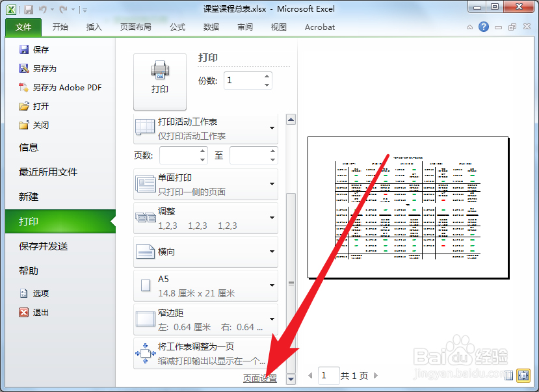Click the print preview page thumbnail
The height and width of the screenshot is (392, 539).
tap(408, 207)
